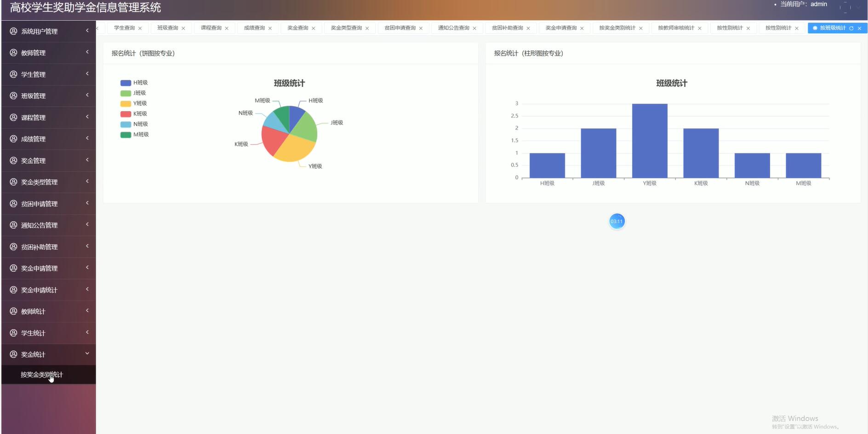The width and height of the screenshot is (868, 434).
Task: Click the 奖金管理 sidebar icon
Action: pos(12,160)
